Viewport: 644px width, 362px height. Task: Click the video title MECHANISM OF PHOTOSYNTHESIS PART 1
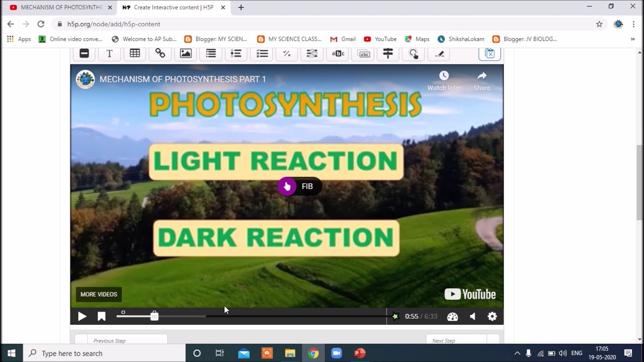click(183, 79)
